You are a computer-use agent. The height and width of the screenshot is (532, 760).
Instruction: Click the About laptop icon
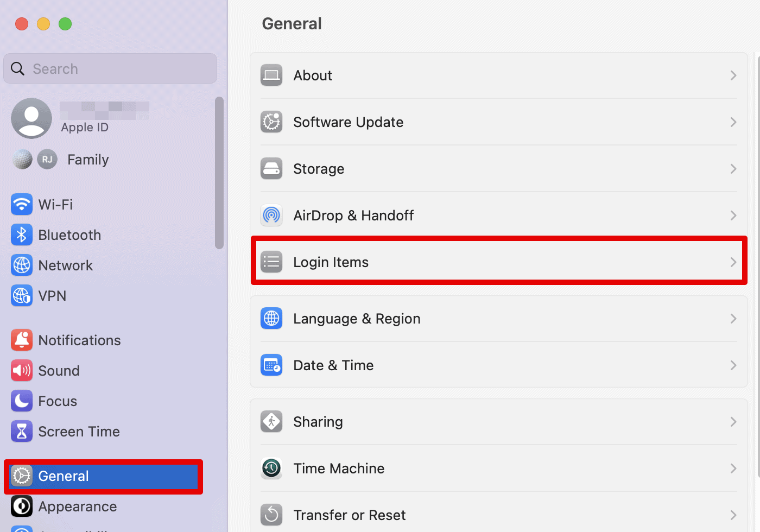[x=271, y=75]
